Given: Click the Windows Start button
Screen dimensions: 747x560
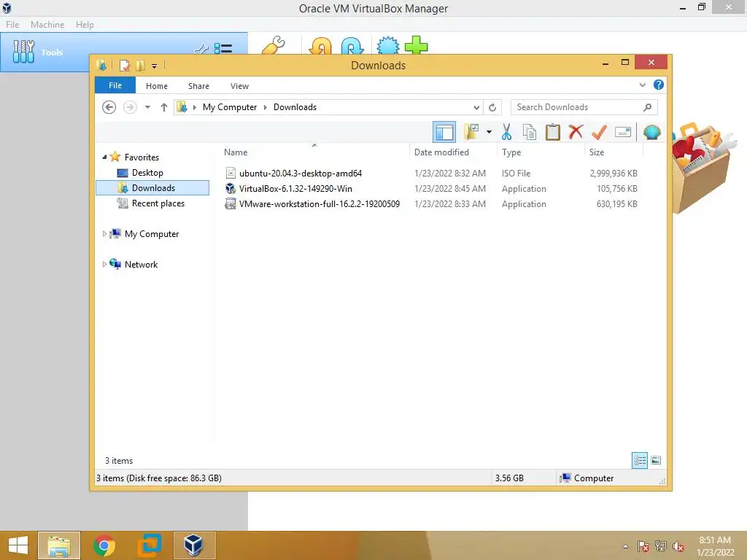Looking at the screenshot, I should coord(18,545).
